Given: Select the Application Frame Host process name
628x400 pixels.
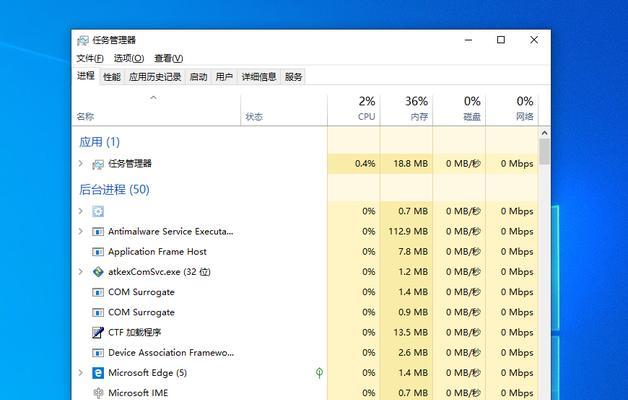Looking at the screenshot, I should tap(157, 252).
